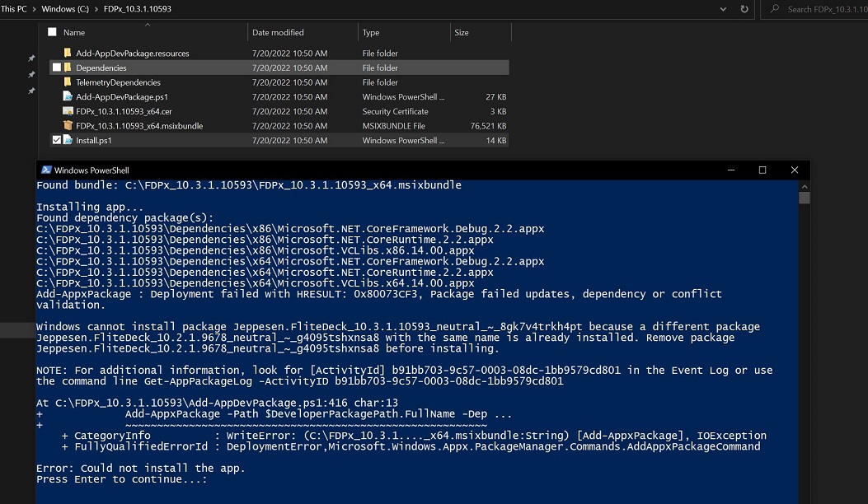
Task: Click inside the Search FDPx_10.3.1.10593 box
Action: click(x=824, y=9)
